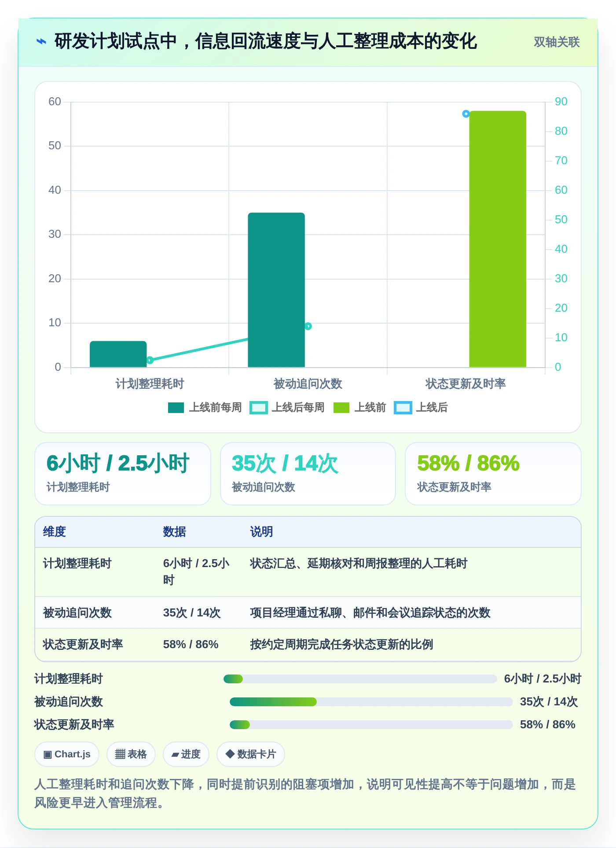
Task: Click the 被动追问次数 progress bar
Action: (371, 702)
